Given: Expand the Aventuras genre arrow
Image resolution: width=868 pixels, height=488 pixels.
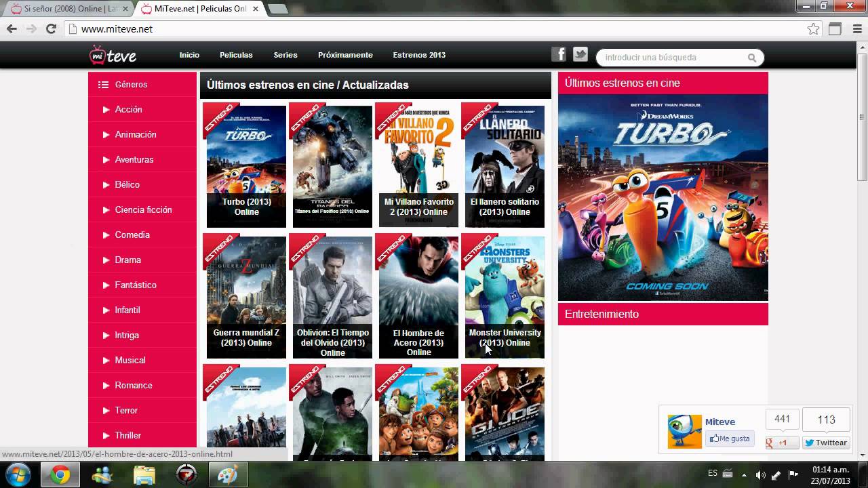Looking at the screenshot, I should pyautogui.click(x=106, y=160).
